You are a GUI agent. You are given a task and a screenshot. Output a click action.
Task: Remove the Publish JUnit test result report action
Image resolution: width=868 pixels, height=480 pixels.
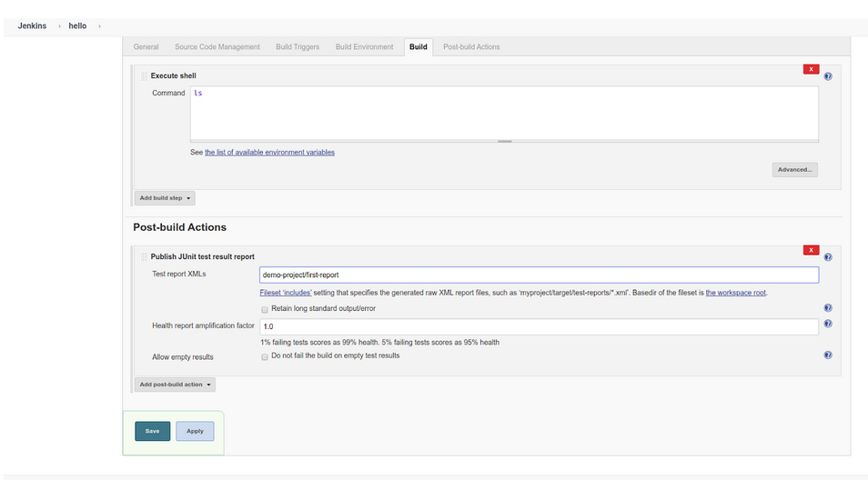point(810,250)
